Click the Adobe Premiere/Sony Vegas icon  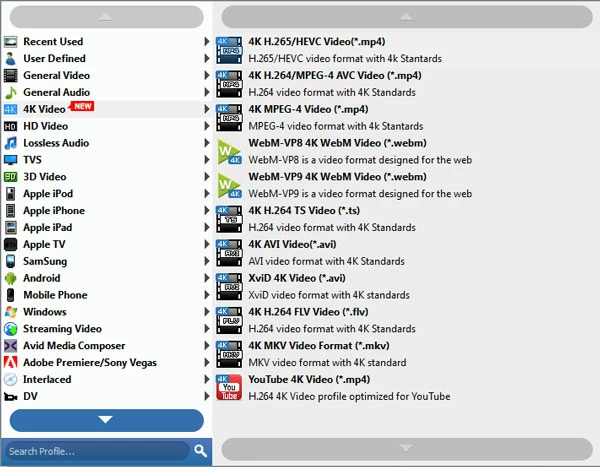tap(10, 363)
